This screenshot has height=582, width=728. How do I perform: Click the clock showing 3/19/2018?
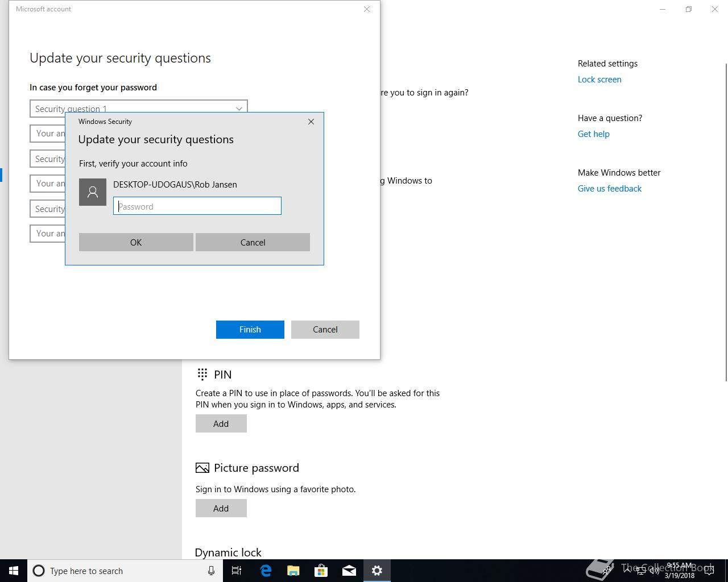click(x=679, y=571)
